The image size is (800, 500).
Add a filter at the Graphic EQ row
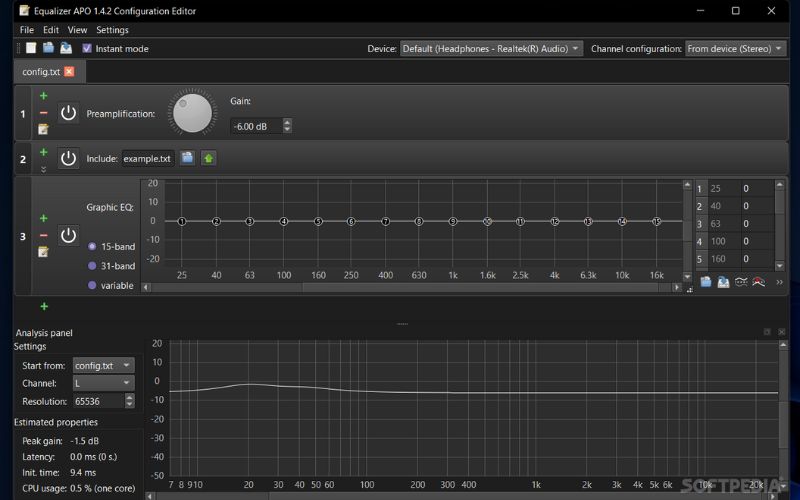(44, 218)
